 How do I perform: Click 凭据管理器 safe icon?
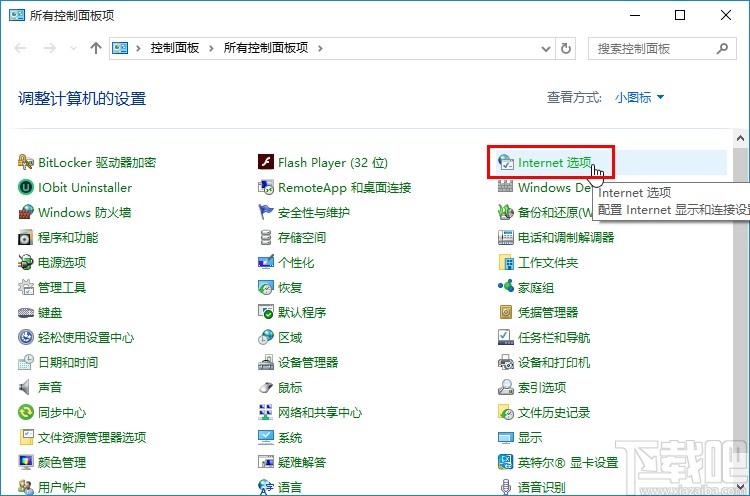506,312
